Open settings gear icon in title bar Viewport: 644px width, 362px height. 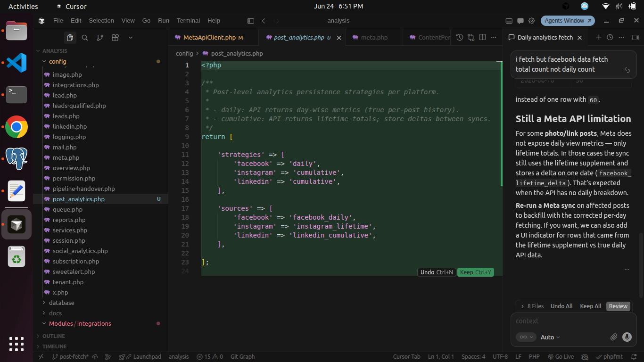point(532,21)
